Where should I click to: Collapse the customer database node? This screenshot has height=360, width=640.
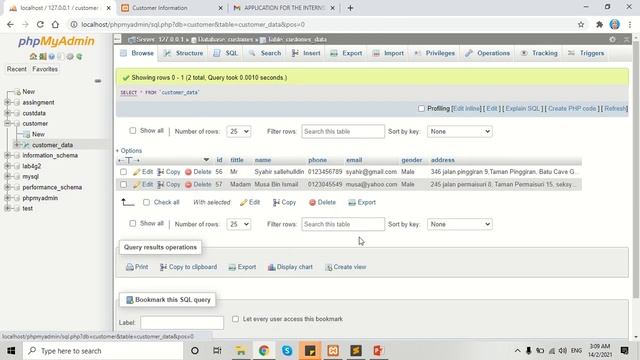pos(7,123)
